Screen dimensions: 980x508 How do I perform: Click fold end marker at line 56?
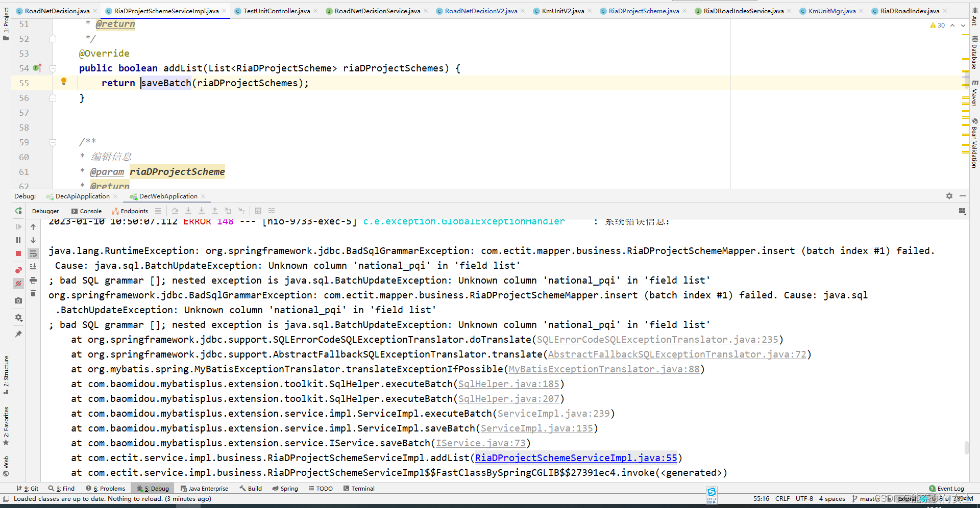tap(53, 98)
